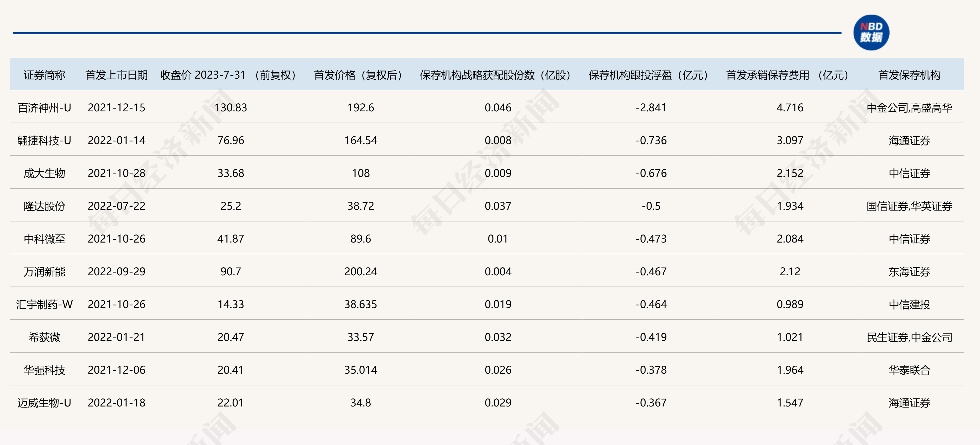Click the date 2022-01-14

pos(116,140)
